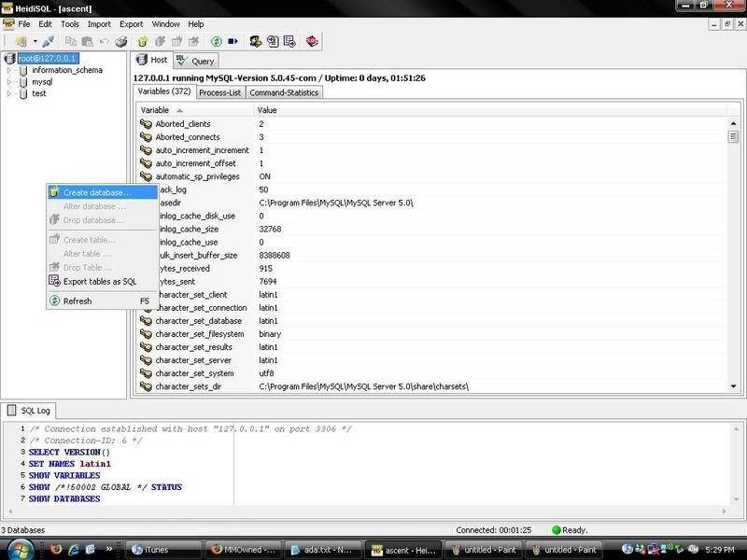Screen dimensions: 747x560
Task: Choose Refresh in the context menu
Action: click(x=103, y=301)
